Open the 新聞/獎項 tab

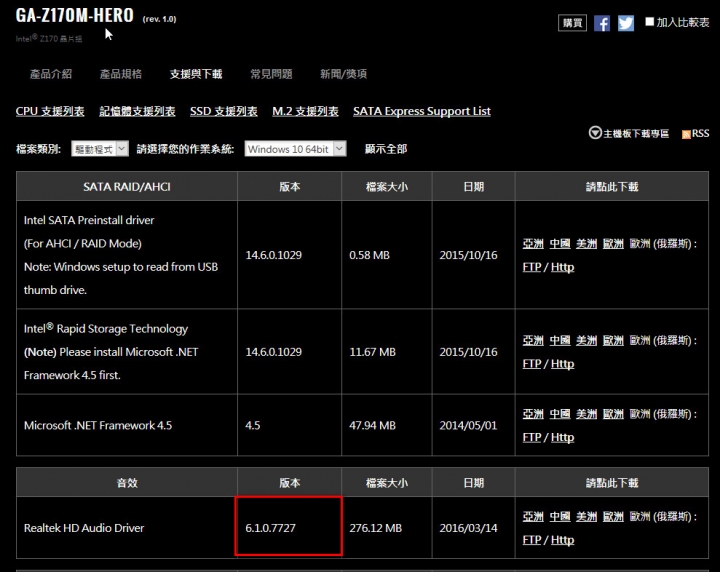343,74
